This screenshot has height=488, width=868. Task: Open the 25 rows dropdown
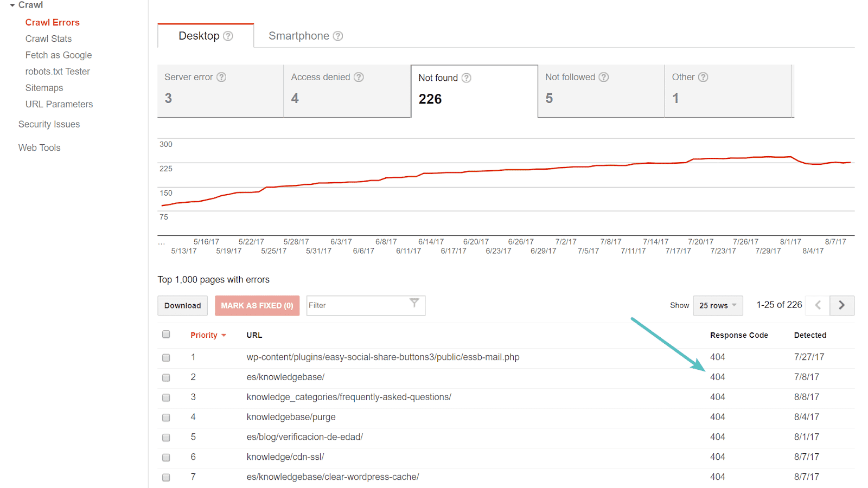pos(718,305)
